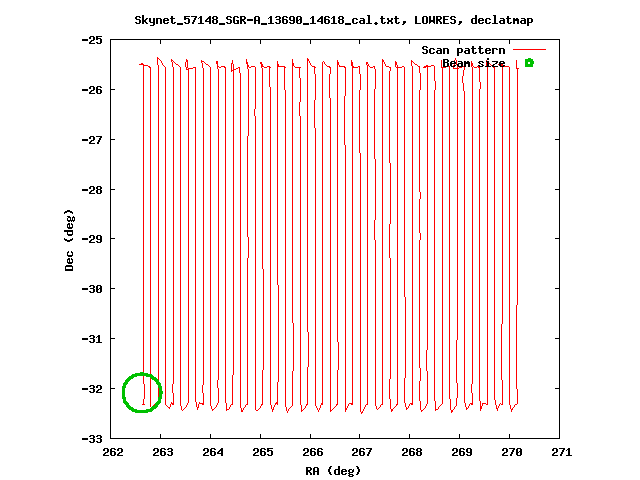Click the -28 Dec axis tick label
The image size is (640, 480).
92,190
